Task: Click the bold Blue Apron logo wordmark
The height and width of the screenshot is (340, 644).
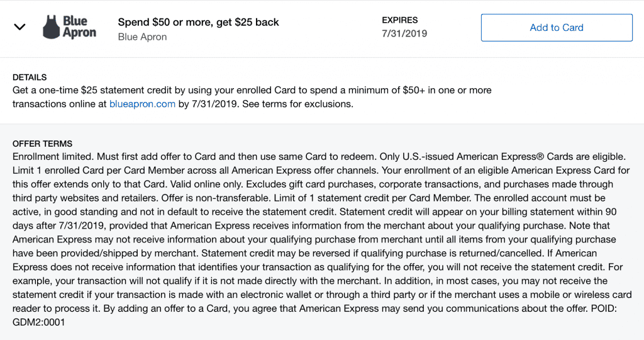Action: pyautogui.click(x=79, y=26)
